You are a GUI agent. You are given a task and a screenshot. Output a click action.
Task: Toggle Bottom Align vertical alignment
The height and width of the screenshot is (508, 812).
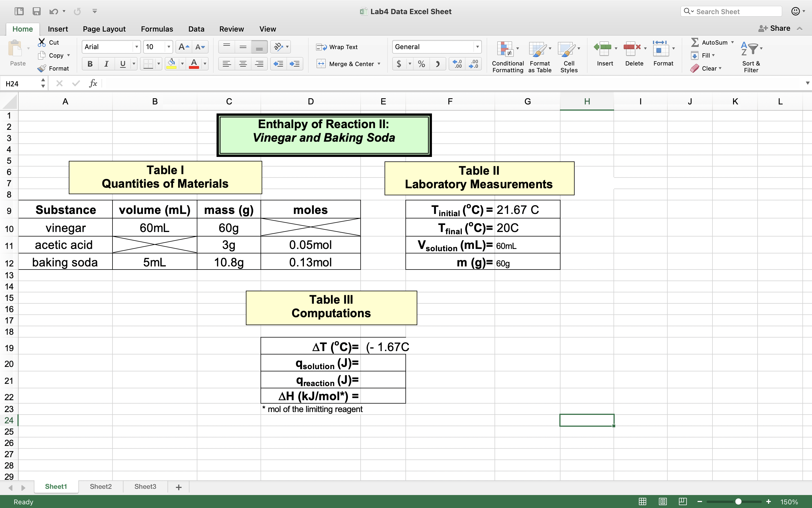pyautogui.click(x=259, y=47)
